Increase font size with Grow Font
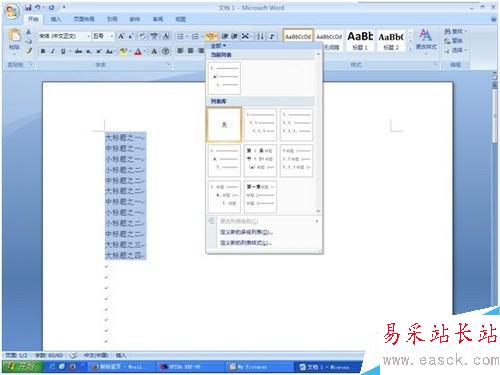Screen dimensions: 500x375 121,36
